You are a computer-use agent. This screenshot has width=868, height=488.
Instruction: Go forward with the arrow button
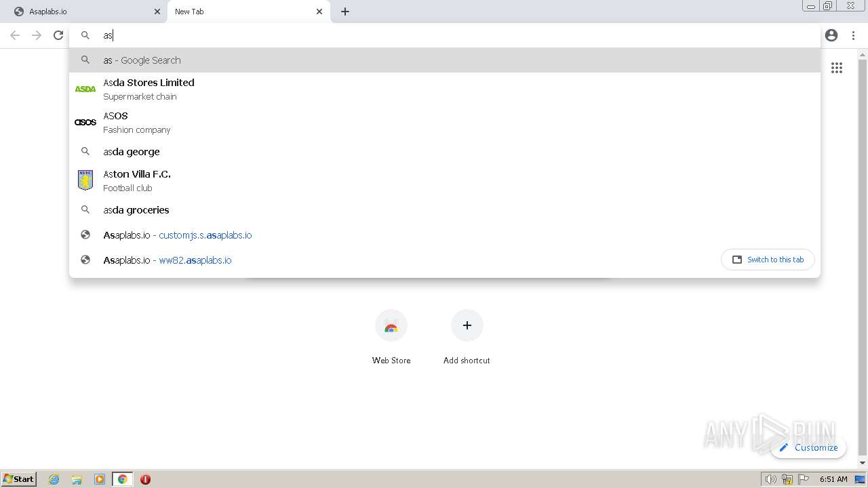[x=37, y=35]
